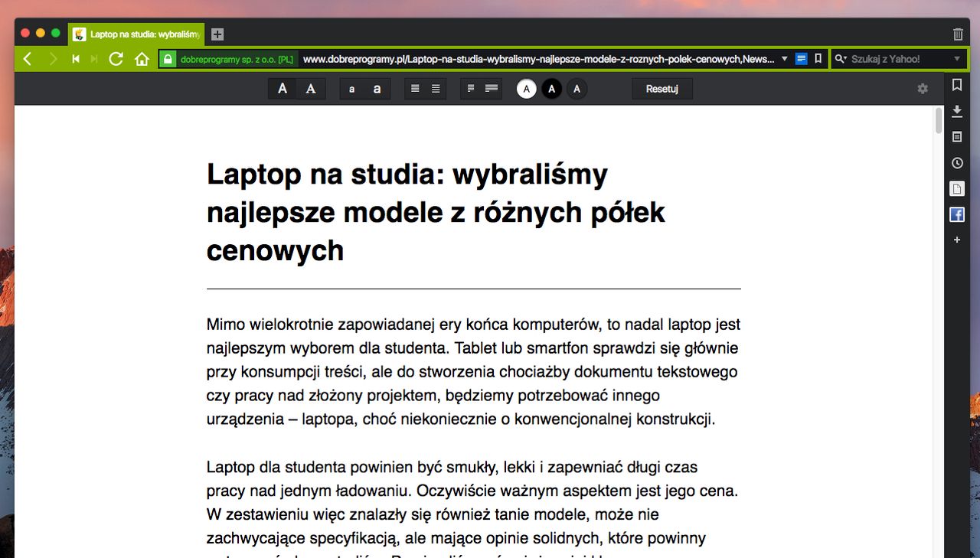
Task: Click the fast forward navigation button
Action: click(x=94, y=59)
